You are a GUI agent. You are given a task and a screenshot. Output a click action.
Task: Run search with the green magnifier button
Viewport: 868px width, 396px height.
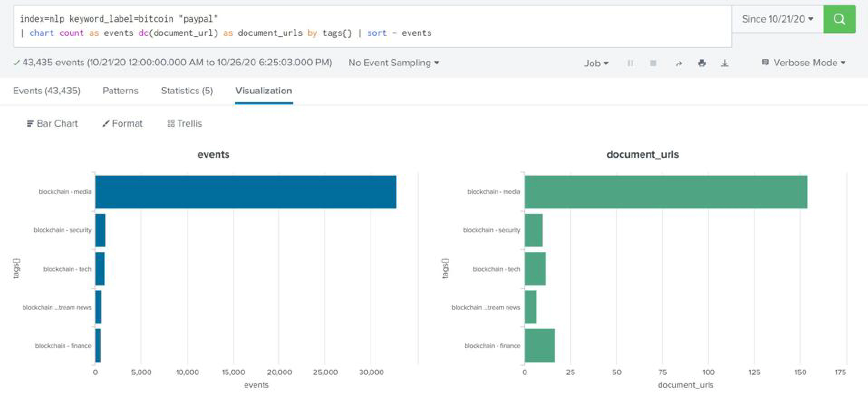(839, 19)
